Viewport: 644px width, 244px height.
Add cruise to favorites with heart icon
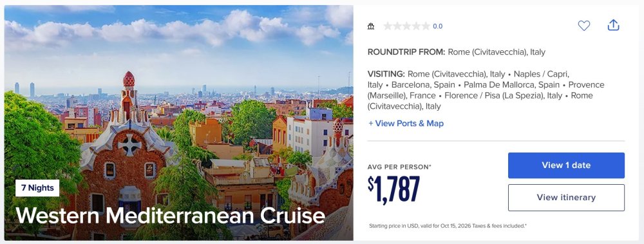[583, 26]
